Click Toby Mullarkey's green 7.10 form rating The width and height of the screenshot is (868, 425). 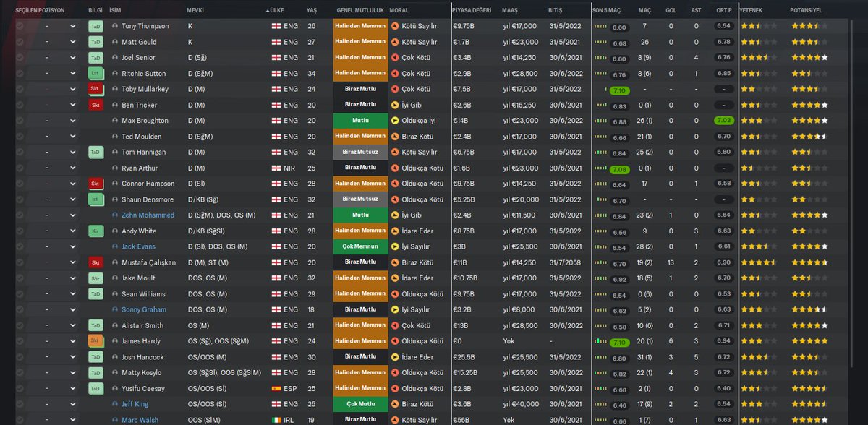click(x=619, y=90)
